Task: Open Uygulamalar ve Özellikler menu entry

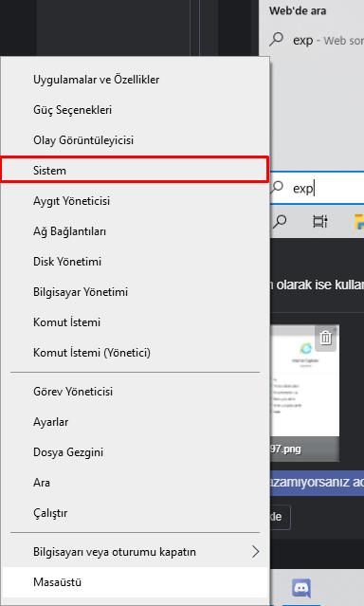Action: pyautogui.click(x=135, y=80)
